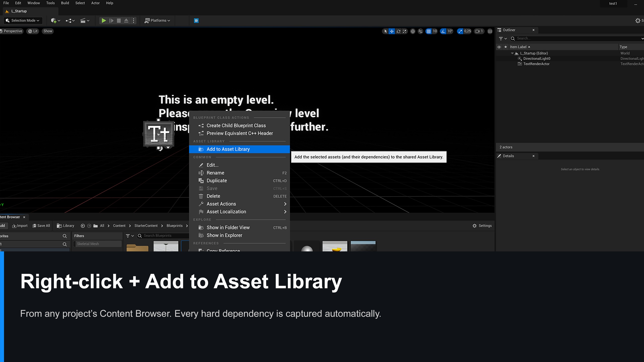Screen dimensions: 644x362
Task: Click the blue plugin icon in the main toolbar
Action: point(196,21)
